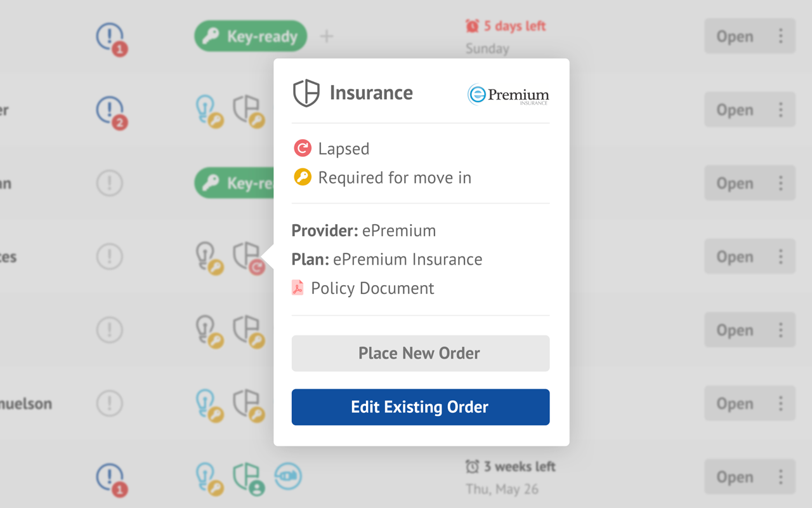
Task: Click the green shield icon in the 3 weeks left row
Action: [246, 477]
